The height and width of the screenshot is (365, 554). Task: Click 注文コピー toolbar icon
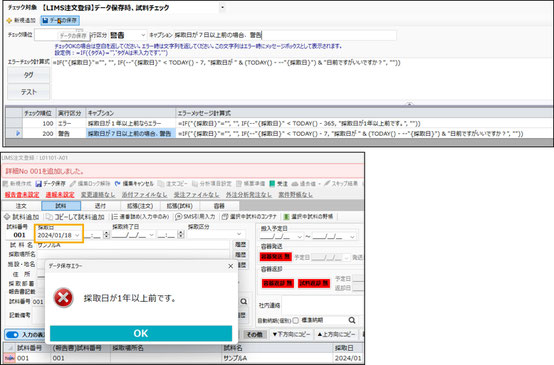pyautogui.click(x=161, y=184)
